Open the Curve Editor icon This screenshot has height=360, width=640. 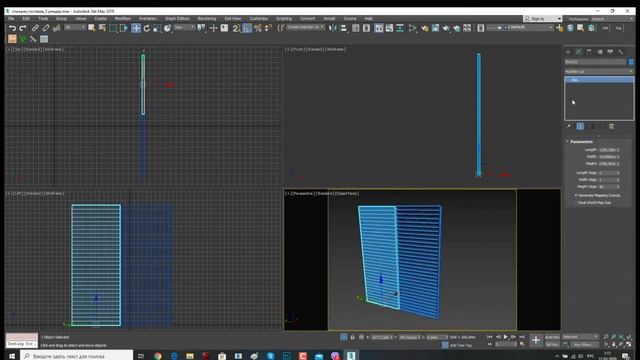click(389, 28)
